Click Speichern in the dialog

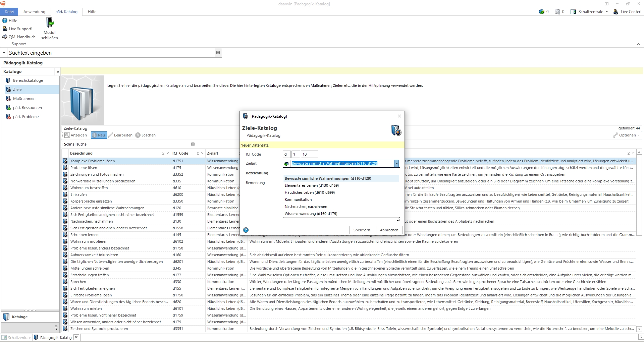click(x=362, y=230)
